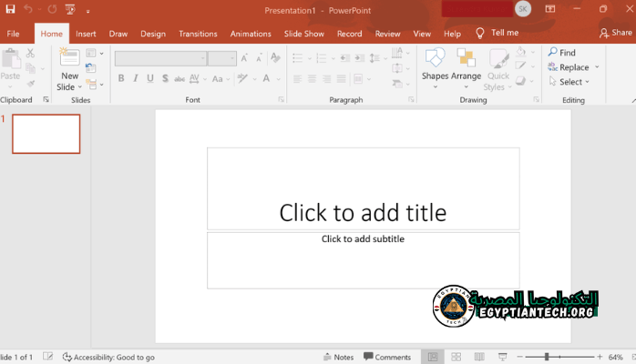Toggle Underline formatting
The image size is (636, 364).
150,78
